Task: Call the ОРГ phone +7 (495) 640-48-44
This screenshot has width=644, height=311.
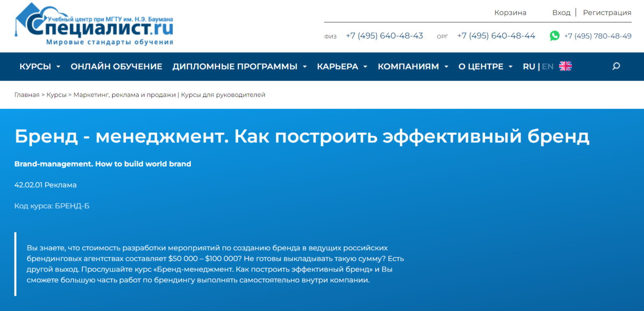Action: click(x=496, y=36)
